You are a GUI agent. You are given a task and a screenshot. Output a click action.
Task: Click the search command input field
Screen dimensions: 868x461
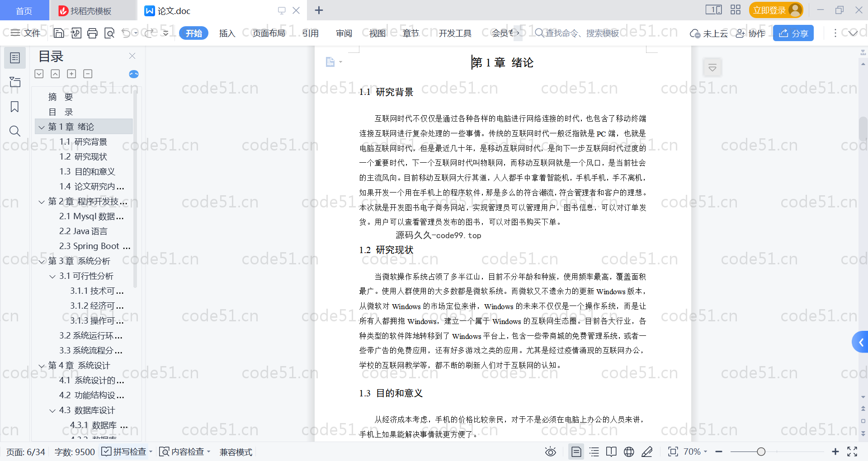pos(582,33)
